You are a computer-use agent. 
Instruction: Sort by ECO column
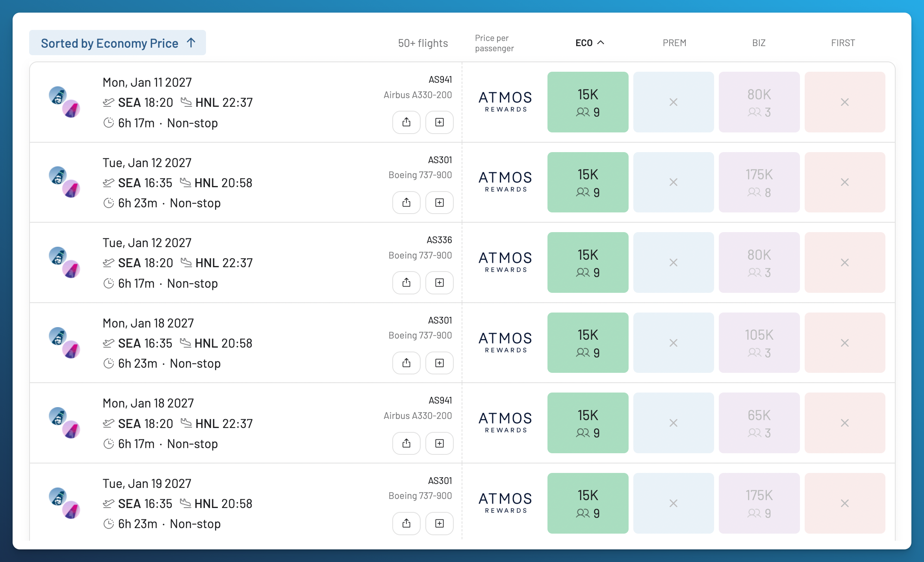589,43
